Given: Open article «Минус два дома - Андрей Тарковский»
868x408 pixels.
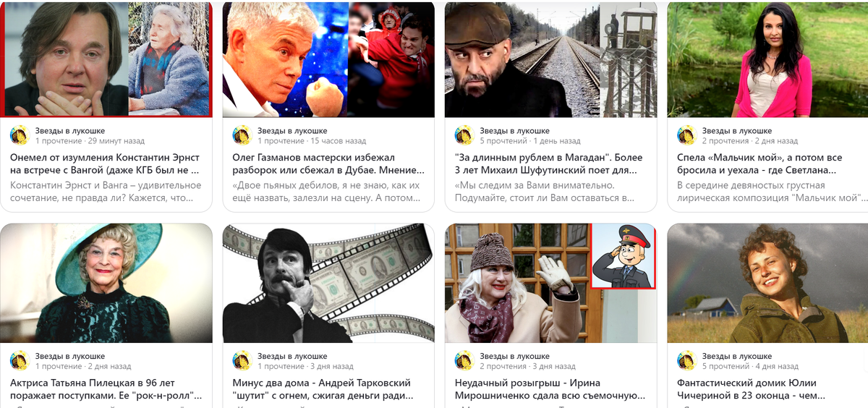Looking at the screenshot, I should tap(323, 389).
